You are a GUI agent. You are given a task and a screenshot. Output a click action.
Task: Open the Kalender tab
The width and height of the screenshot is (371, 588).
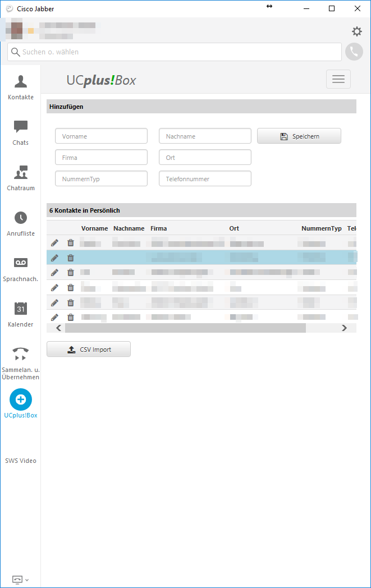pyautogui.click(x=21, y=315)
